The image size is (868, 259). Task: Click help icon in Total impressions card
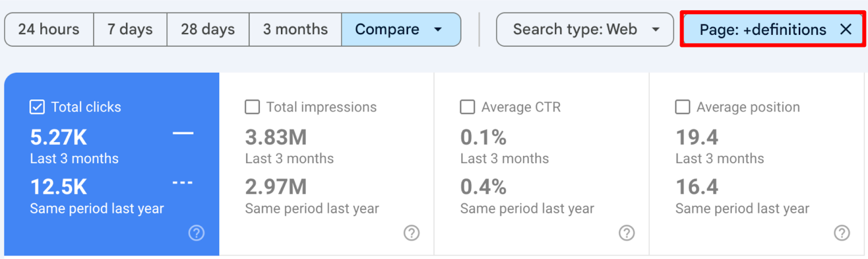(x=411, y=233)
